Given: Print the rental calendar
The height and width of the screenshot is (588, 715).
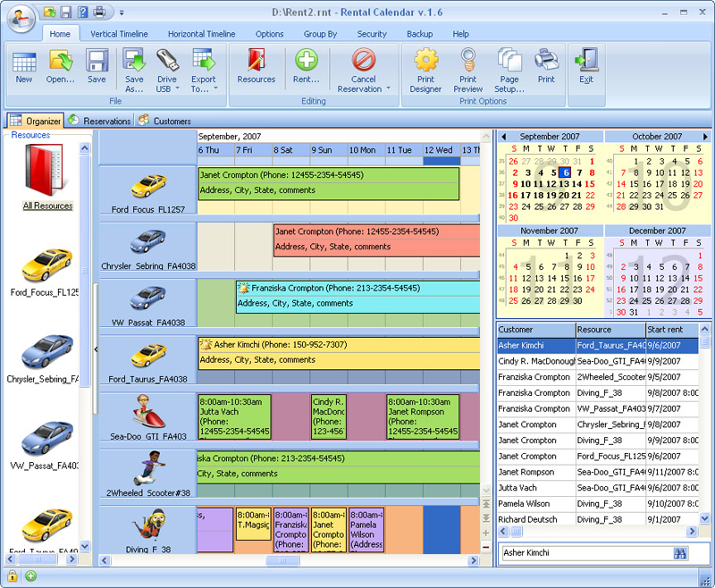Looking at the screenshot, I should (546, 71).
